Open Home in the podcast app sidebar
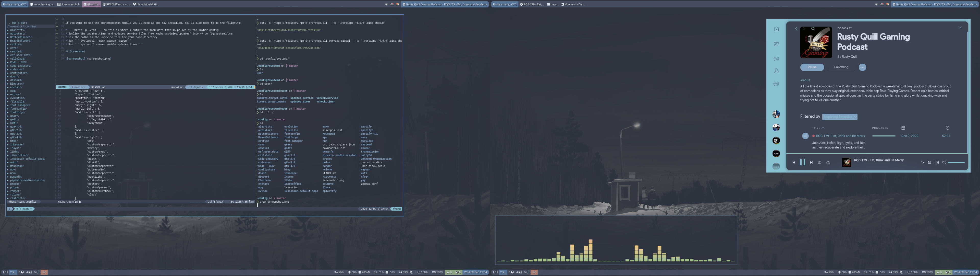Viewport: 980px width, 276px height. pos(776,29)
